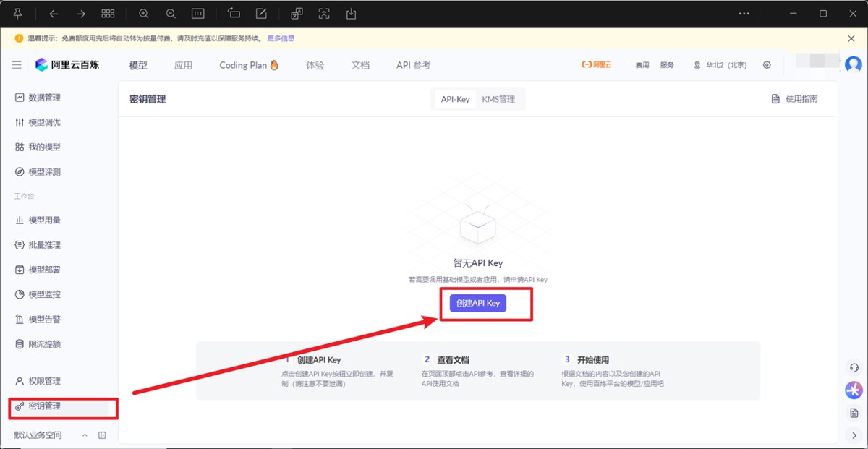Zoom in with the magnifier plus icon
This screenshot has height=449, width=868.
point(144,13)
